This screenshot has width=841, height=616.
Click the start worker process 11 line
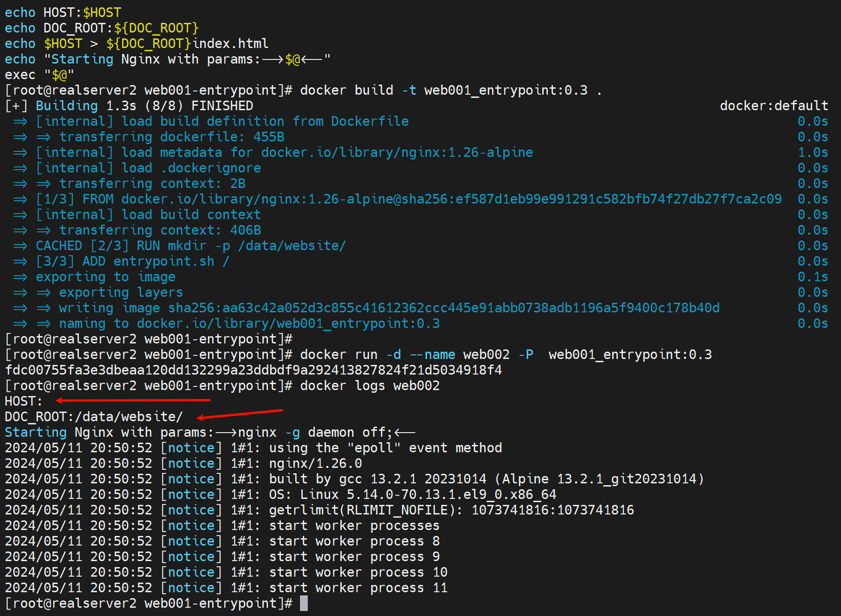(358, 588)
